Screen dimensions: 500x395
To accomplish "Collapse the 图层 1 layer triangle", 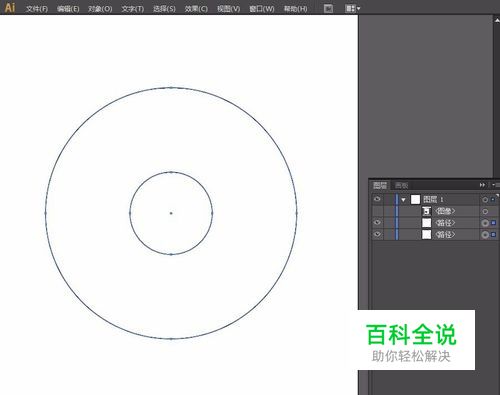I will [x=403, y=200].
